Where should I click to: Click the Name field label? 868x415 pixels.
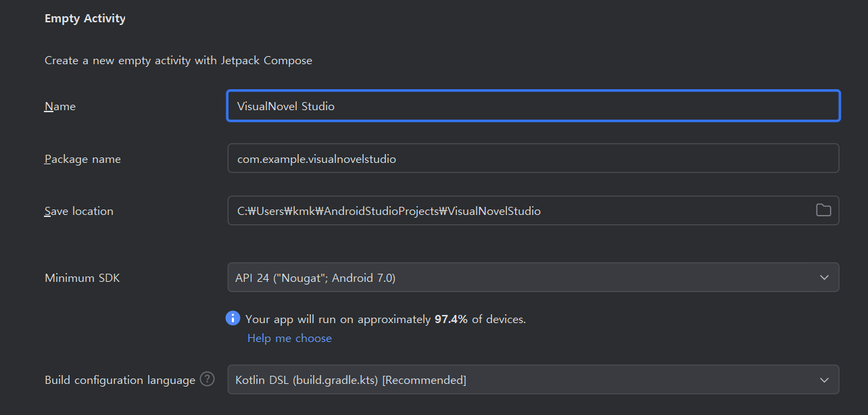(x=60, y=106)
